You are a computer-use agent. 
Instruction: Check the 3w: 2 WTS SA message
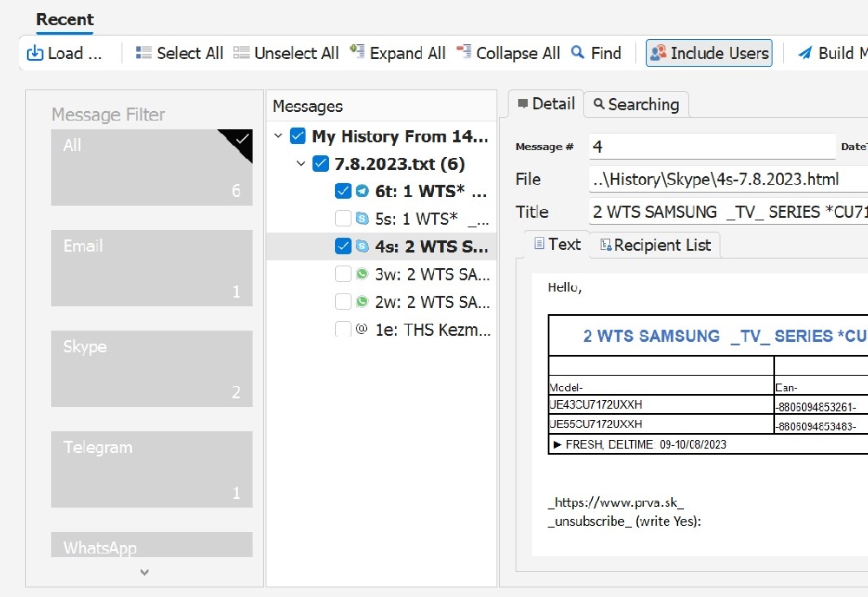coord(343,274)
